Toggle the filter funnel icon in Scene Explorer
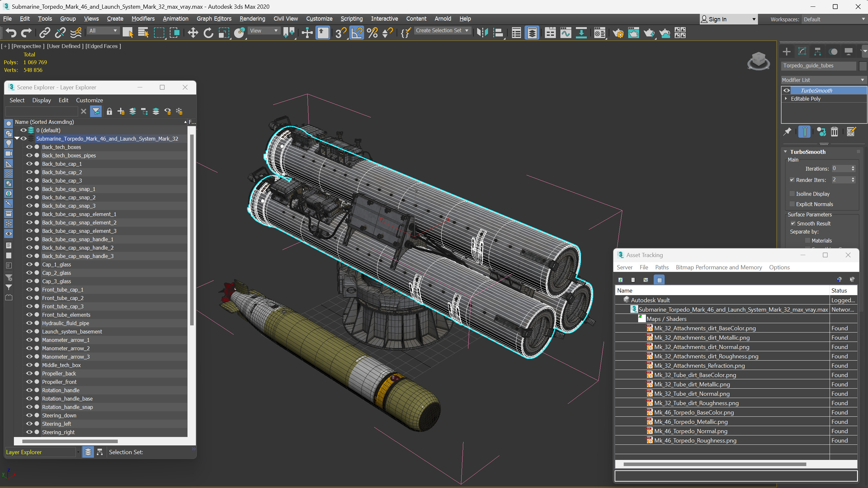 96,112
